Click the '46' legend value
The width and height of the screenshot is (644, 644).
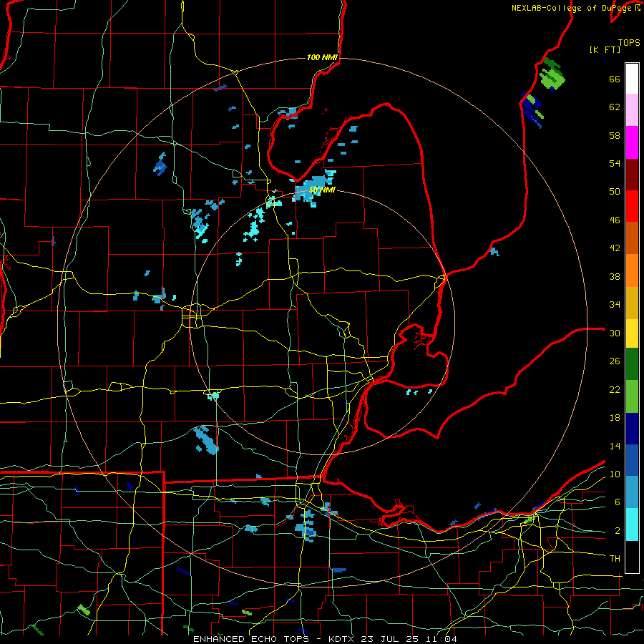615,220
